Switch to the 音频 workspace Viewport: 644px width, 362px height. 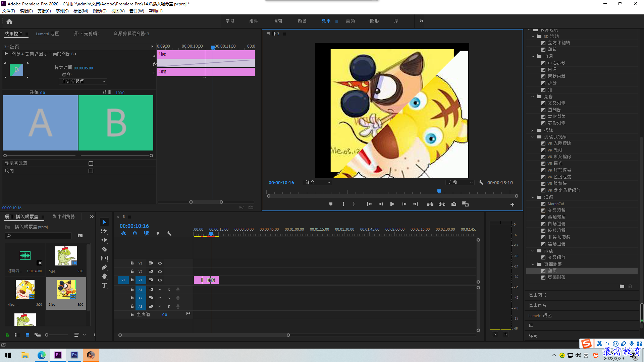tap(350, 21)
